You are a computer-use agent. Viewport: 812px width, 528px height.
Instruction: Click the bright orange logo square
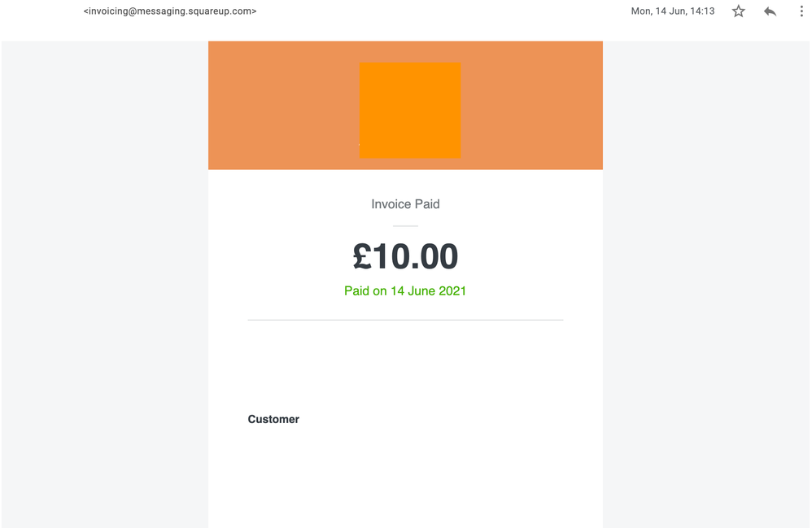[410, 111]
